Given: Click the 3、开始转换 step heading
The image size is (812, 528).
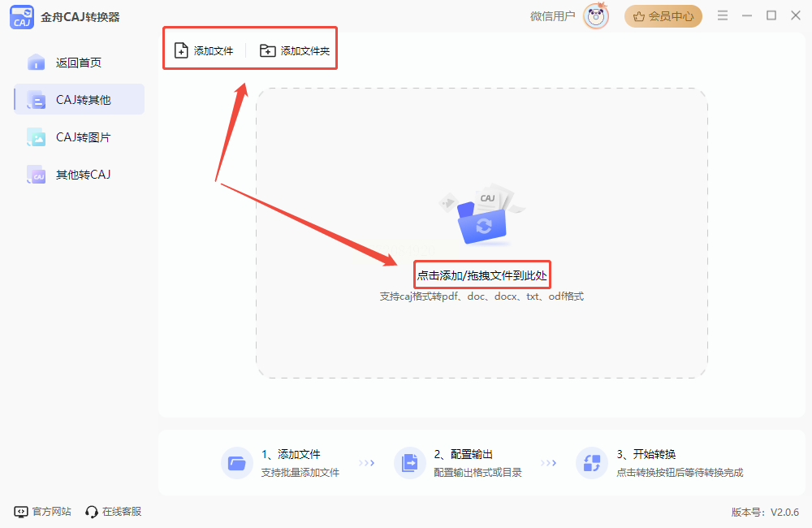Looking at the screenshot, I should pyautogui.click(x=646, y=454).
